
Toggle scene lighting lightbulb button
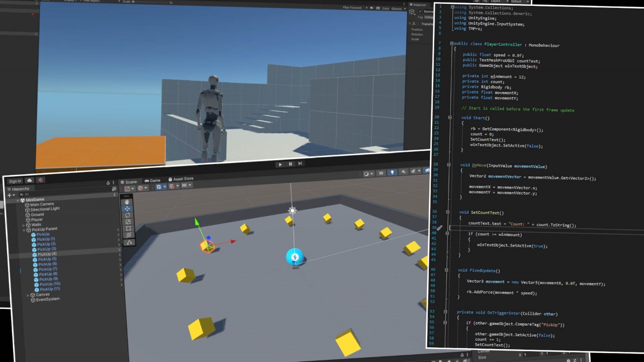(393, 172)
